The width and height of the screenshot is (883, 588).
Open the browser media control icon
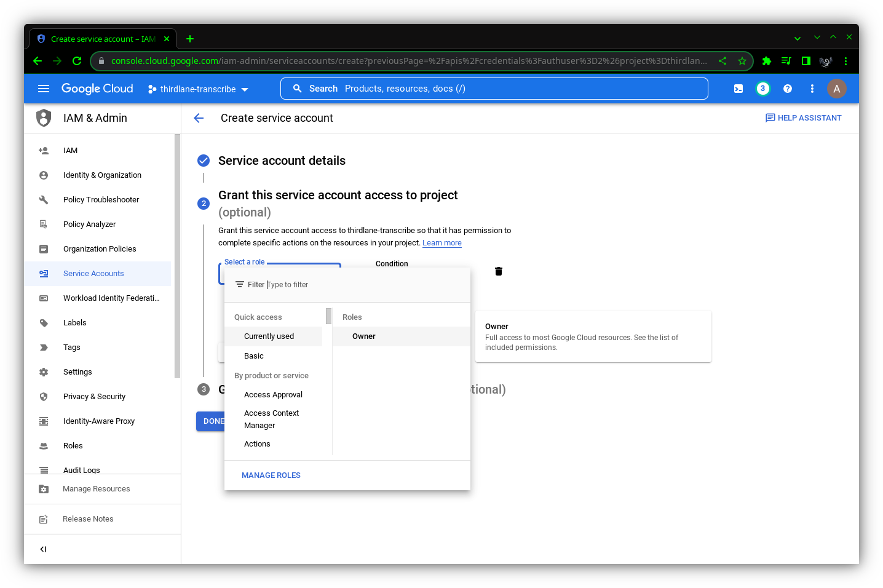[x=786, y=61]
